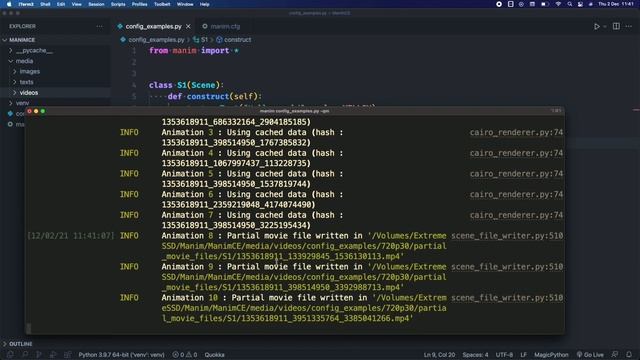This screenshot has height=360, width=640.
Task: Click Ln 9, Col 20 cursor position
Action: click(x=439, y=355)
